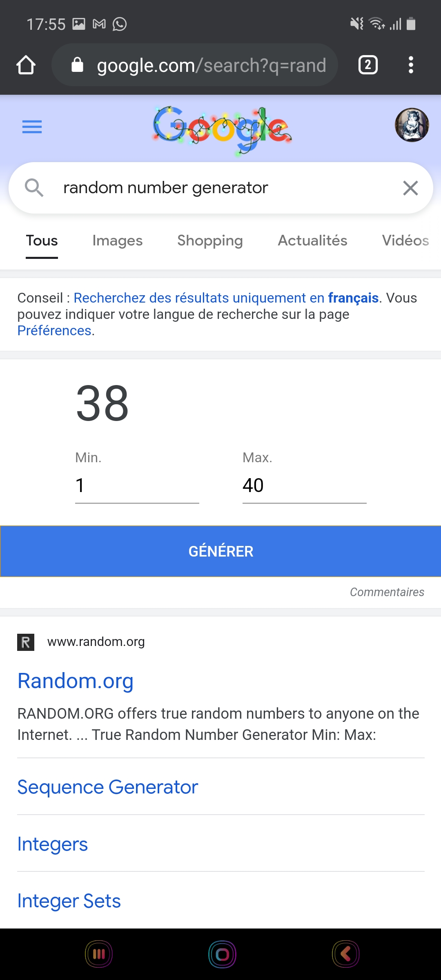
Task: Click the Commentaires feedback link
Action: pos(387,592)
